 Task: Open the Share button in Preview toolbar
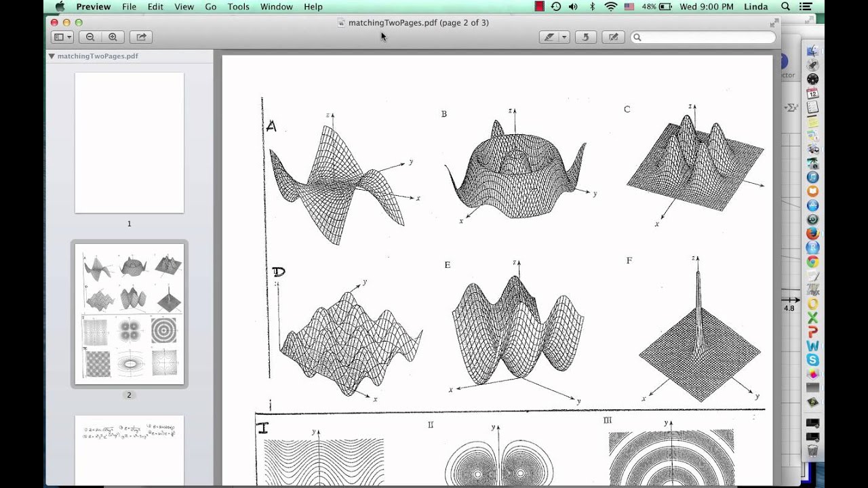tap(141, 37)
